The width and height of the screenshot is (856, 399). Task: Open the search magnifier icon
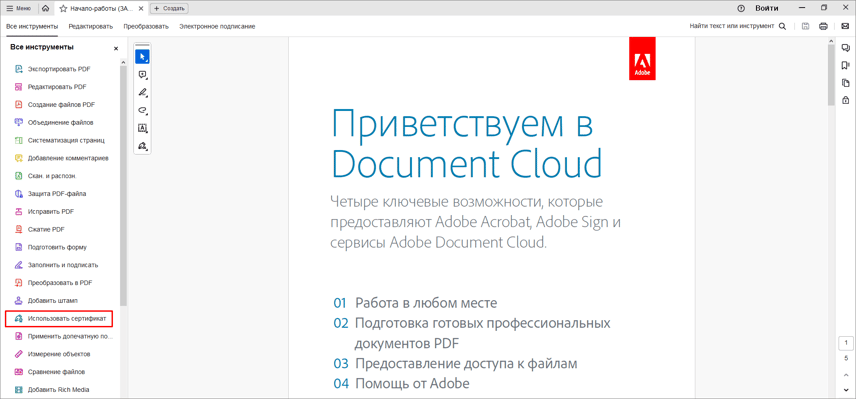[782, 26]
